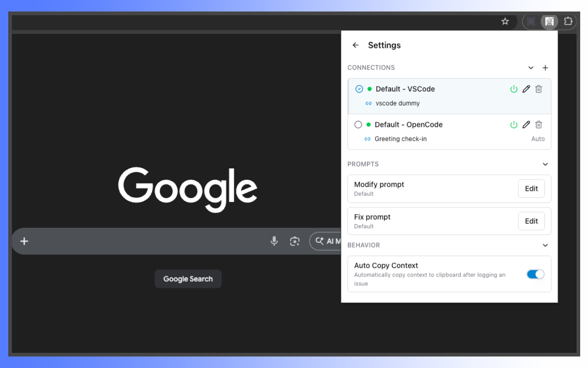The height and width of the screenshot is (368, 588).
Task: Click the dimmed extension icon left of highlighted one
Action: (531, 21)
